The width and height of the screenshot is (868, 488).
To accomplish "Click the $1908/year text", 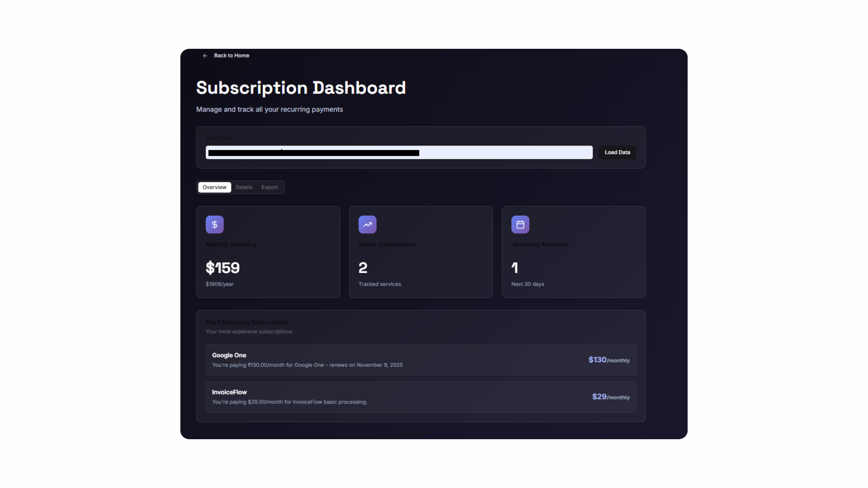I will pyautogui.click(x=220, y=284).
